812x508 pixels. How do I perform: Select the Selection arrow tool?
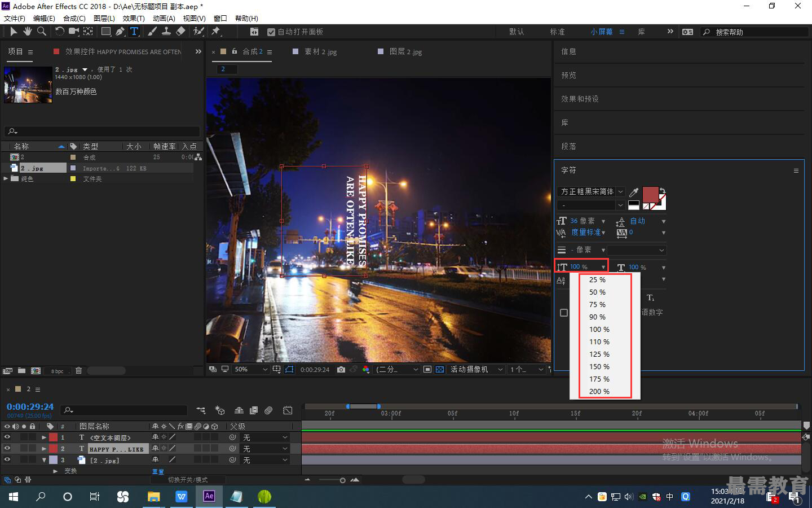click(14, 32)
